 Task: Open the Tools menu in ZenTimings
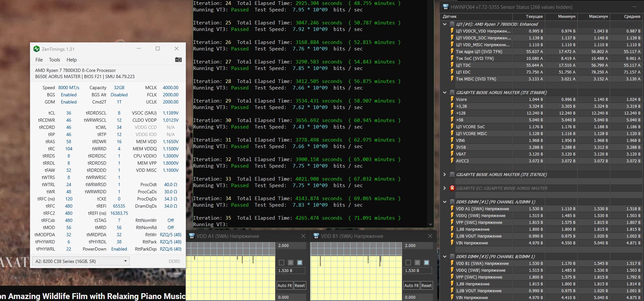tap(54, 60)
